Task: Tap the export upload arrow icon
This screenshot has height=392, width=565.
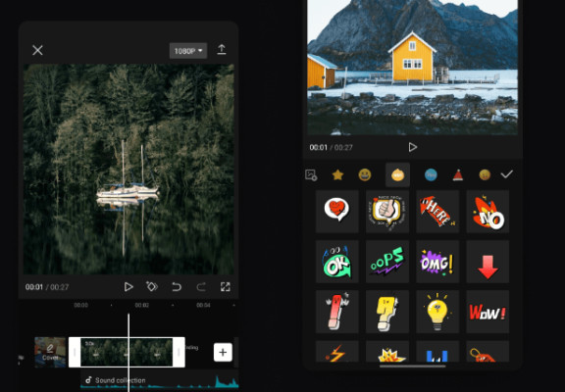Action: 222,50
